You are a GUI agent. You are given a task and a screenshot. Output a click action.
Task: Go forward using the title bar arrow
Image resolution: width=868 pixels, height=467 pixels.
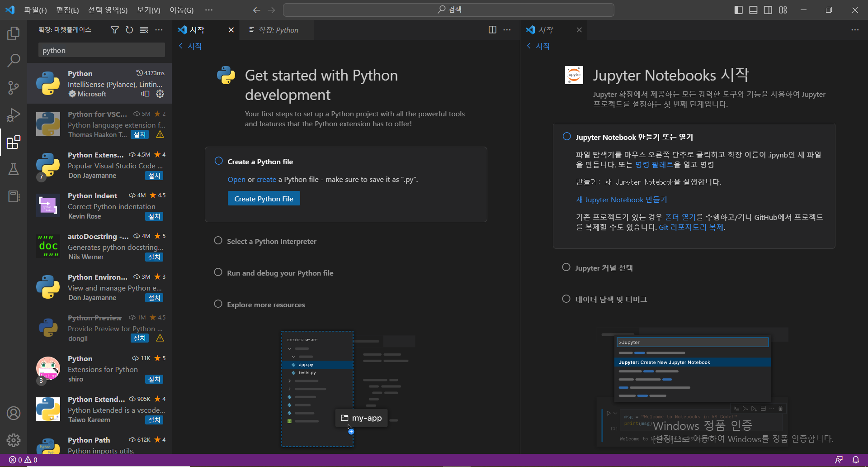coord(271,10)
